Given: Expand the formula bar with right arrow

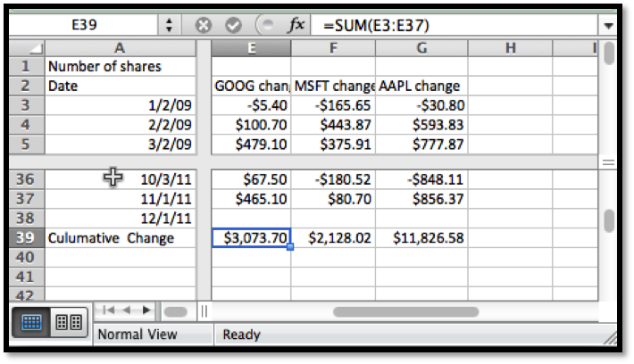Looking at the screenshot, I should [x=608, y=25].
